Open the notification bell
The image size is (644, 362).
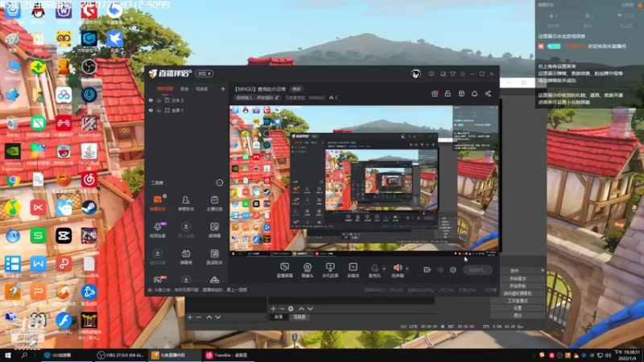point(474,93)
